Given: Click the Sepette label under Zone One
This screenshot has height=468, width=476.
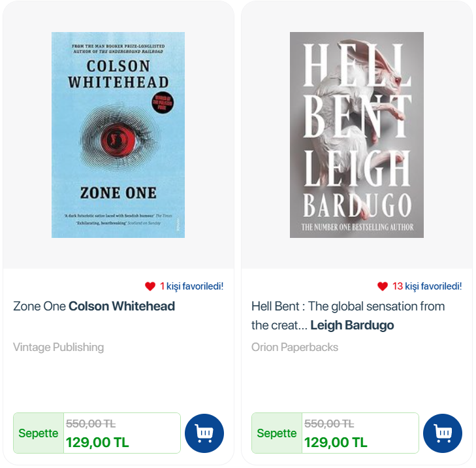Looking at the screenshot, I should point(39,433).
